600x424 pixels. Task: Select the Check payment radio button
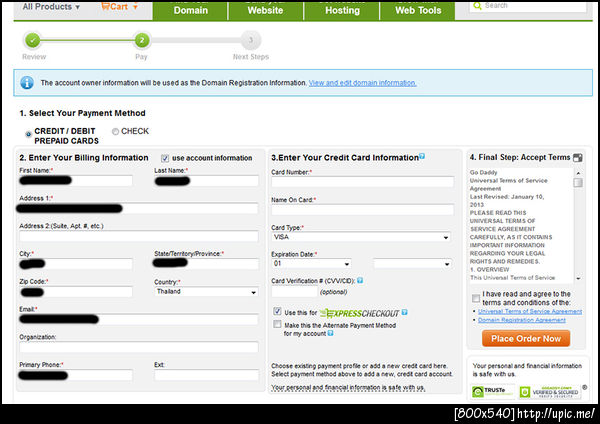(115, 132)
